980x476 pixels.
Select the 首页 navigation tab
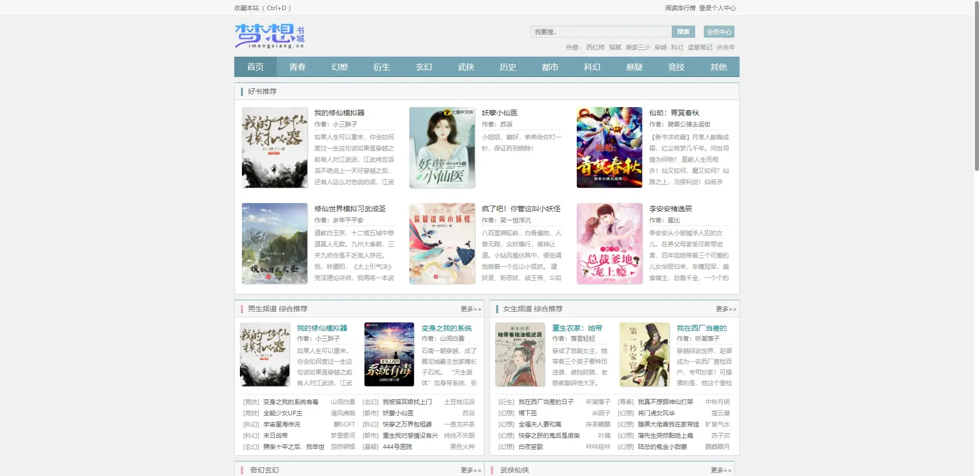(255, 67)
